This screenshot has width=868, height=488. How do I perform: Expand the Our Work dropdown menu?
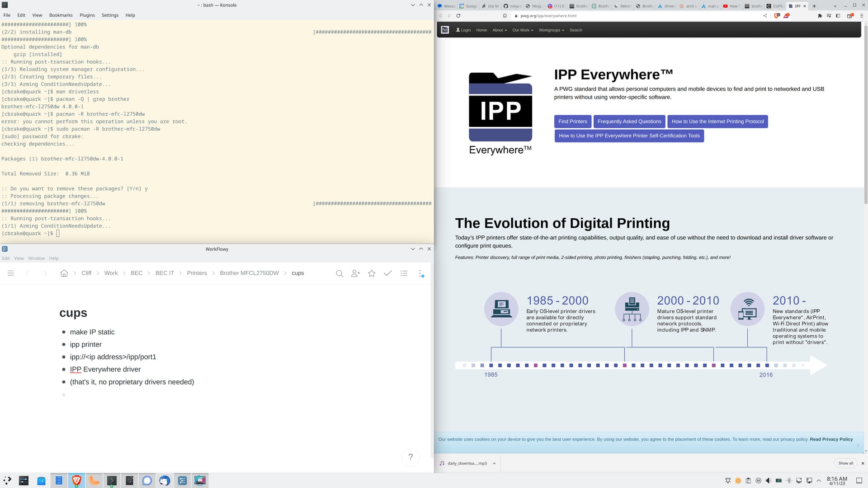[522, 30]
